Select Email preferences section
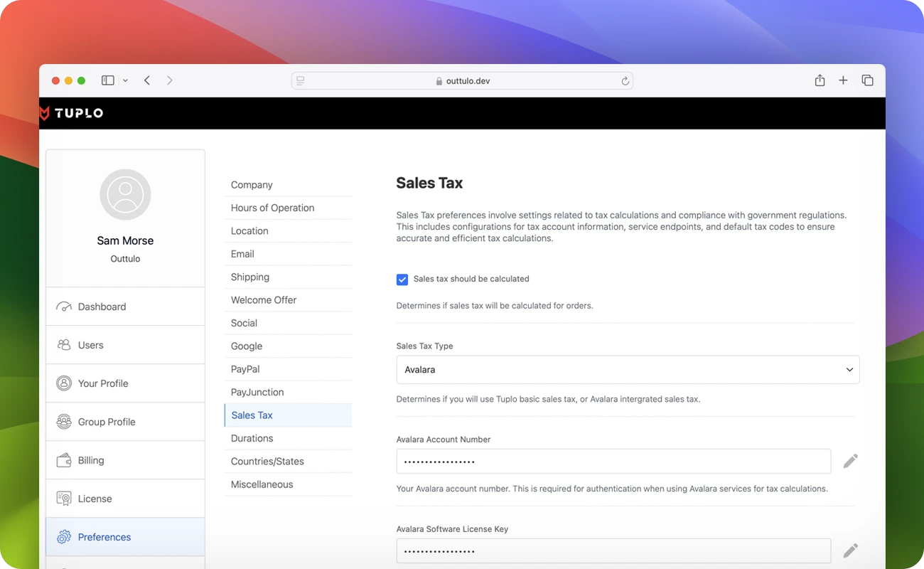 click(288, 254)
